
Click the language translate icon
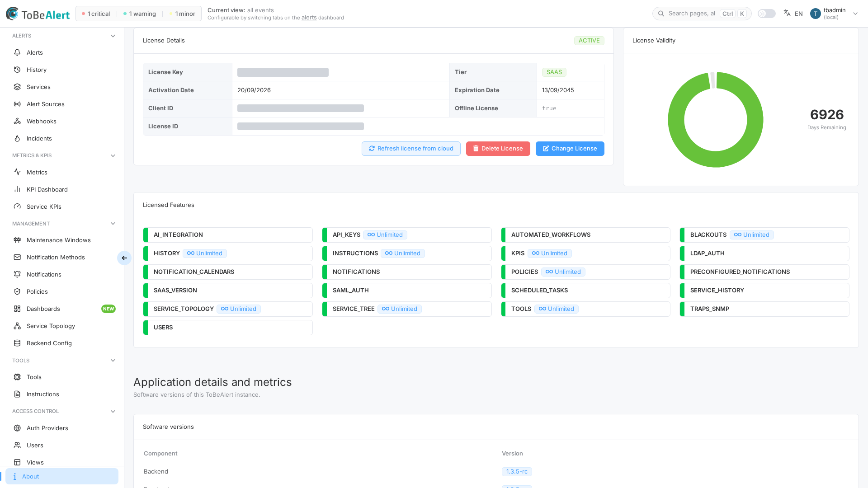pos(787,14)
